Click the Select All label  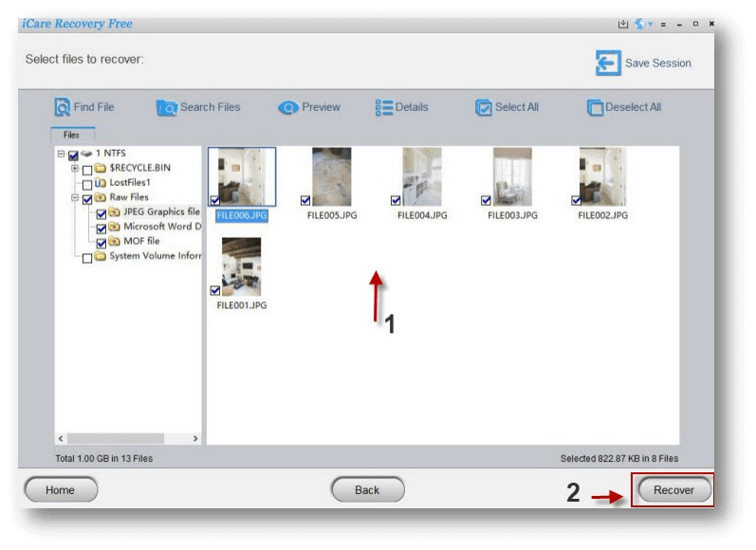(x=517, y=107)
